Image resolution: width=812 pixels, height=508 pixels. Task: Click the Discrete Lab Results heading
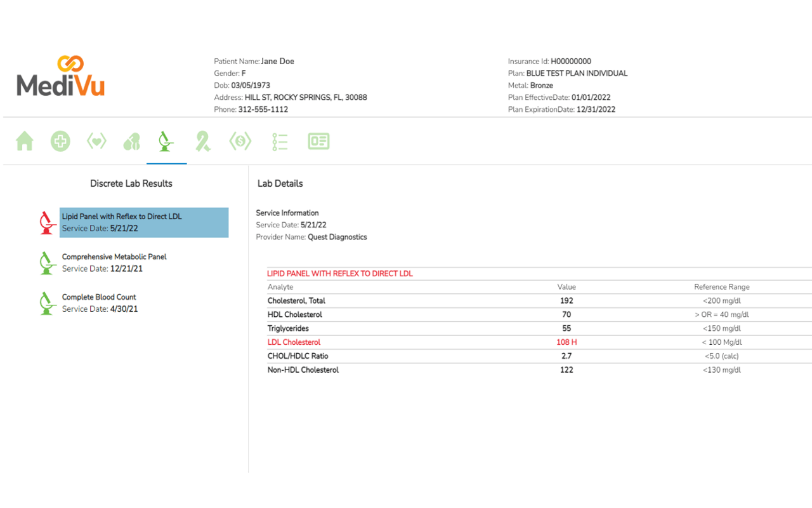(131, 184)
